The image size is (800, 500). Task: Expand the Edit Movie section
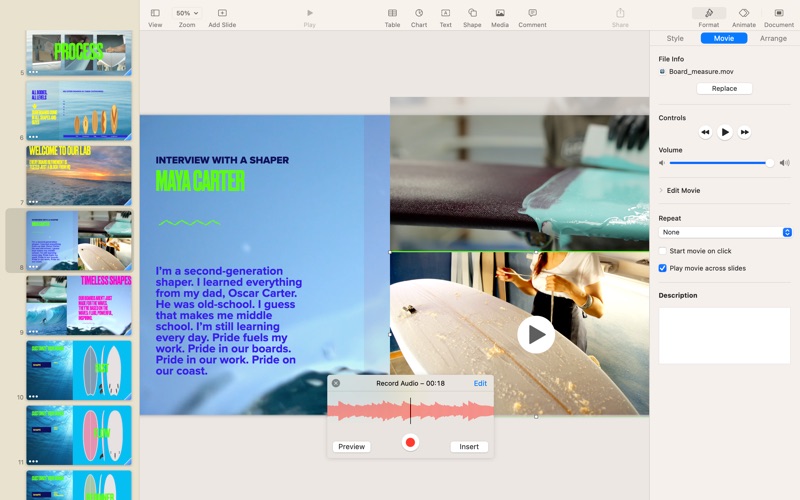(x=661, y=190)
